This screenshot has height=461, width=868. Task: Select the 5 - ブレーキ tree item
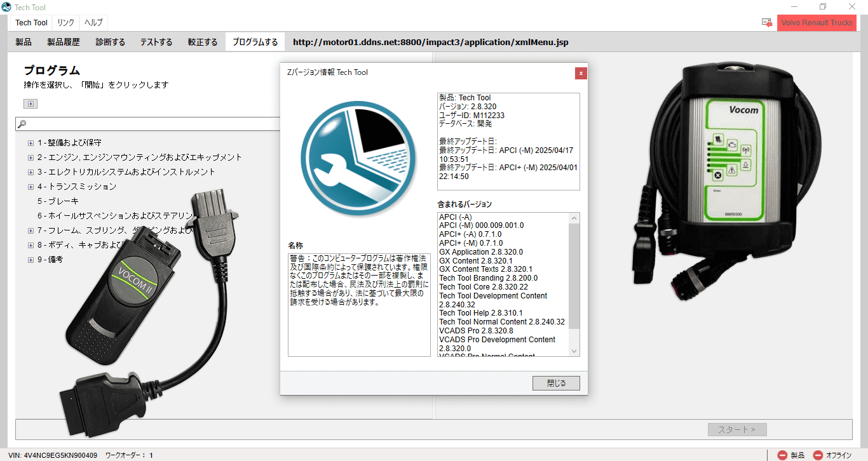(x=58, y=201)
